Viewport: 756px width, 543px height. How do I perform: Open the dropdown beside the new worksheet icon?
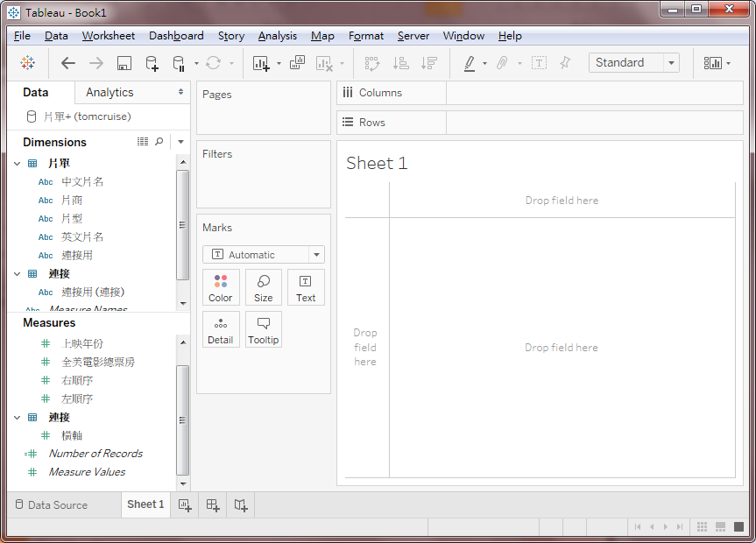279,63
